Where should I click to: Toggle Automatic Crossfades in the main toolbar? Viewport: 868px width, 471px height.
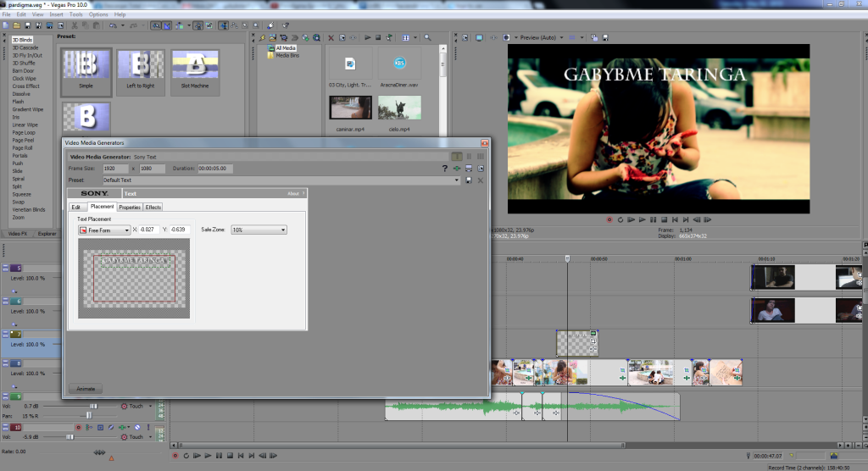[167, 25]
